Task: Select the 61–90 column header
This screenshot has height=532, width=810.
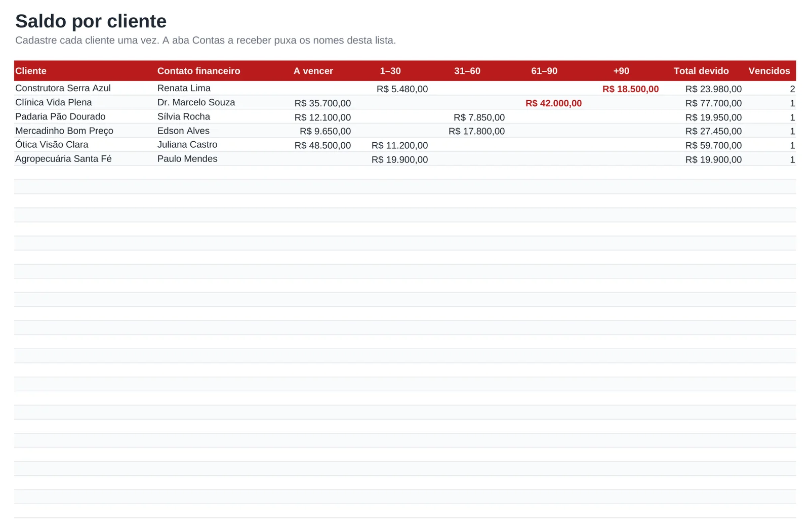Action: point(544,71)
